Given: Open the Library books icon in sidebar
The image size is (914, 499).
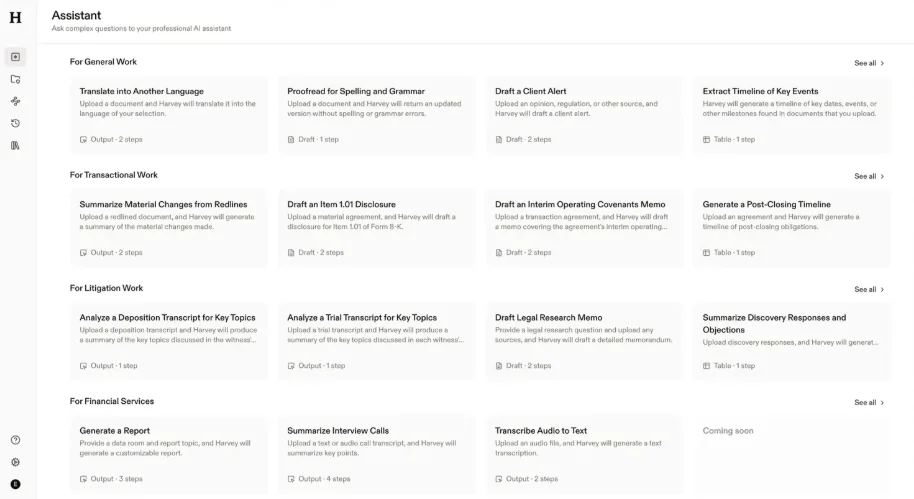Looking at the screenshot, I should [x=16, y=145].
